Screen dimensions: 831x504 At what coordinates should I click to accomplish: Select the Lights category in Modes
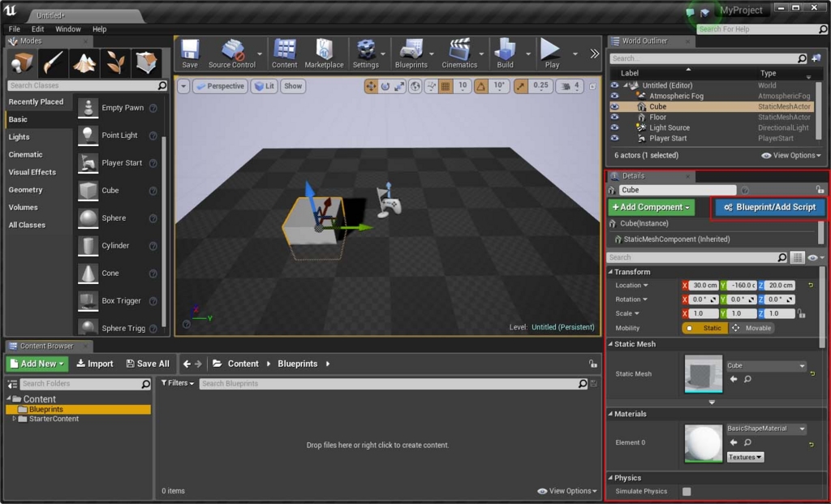coord(19,136)
